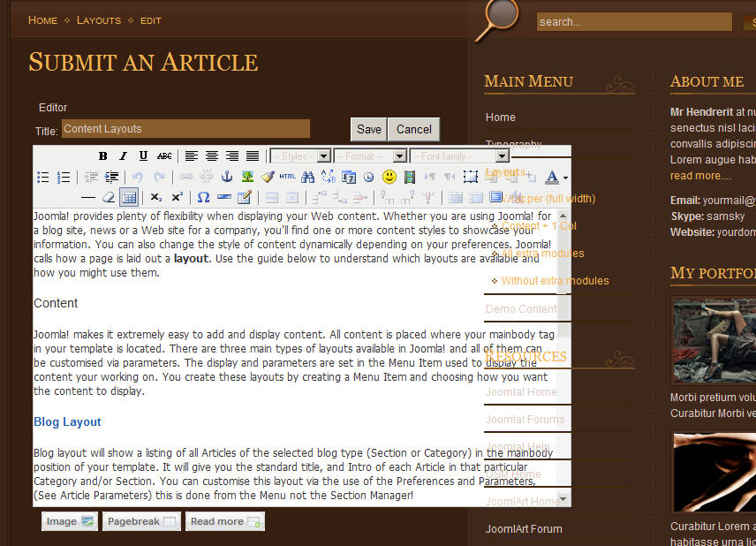
Task: Click the Cancel button
Action: [x=413, y=129]
